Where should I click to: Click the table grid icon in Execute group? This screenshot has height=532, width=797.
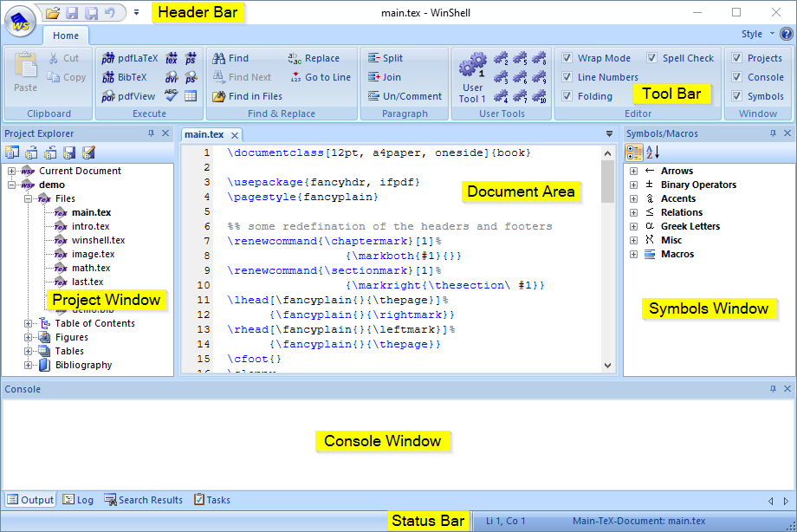tap(191, 95)
